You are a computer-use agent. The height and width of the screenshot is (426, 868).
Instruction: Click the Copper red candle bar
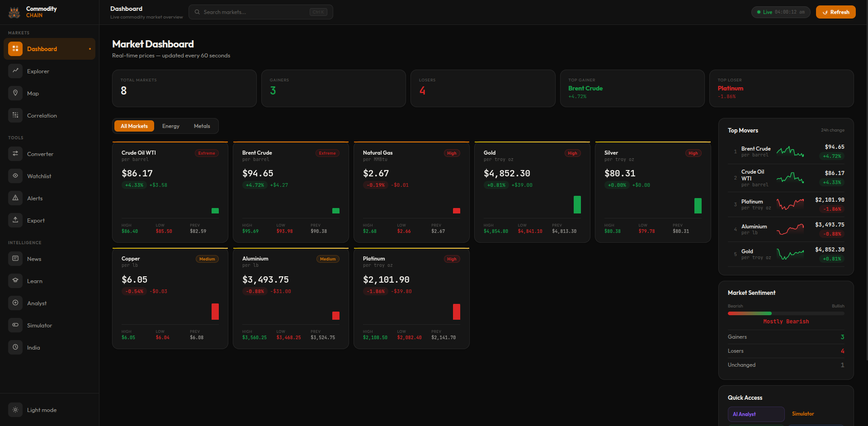click(x=215, y=312)
